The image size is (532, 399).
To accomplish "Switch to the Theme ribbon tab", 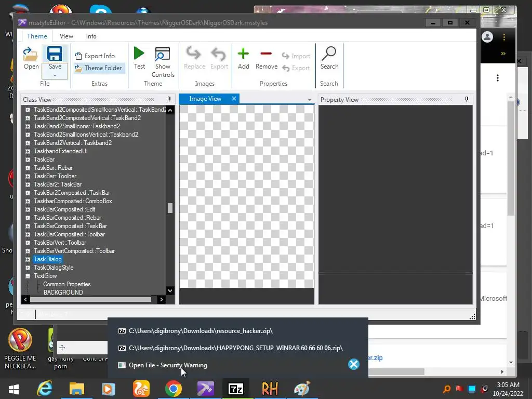I will [37, 36].
